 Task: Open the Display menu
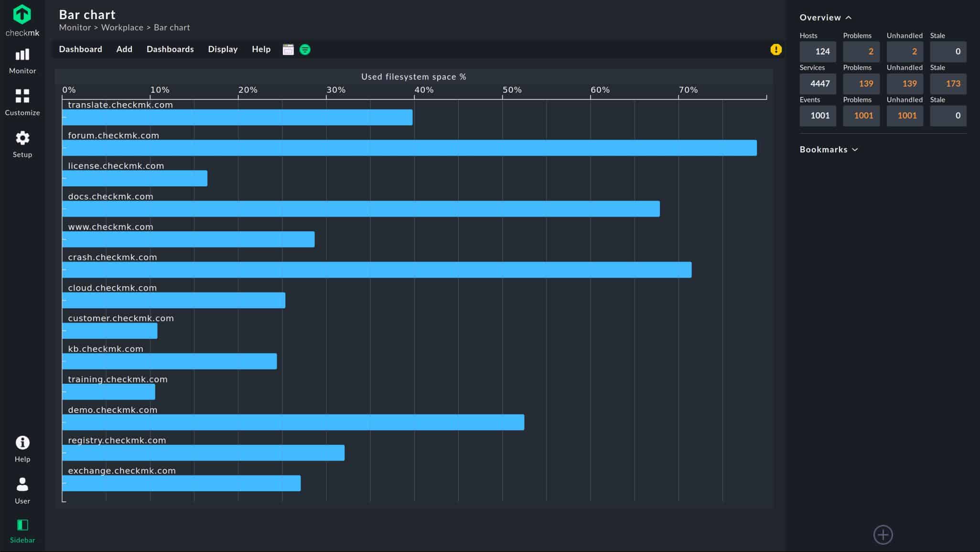coord(223,49)
